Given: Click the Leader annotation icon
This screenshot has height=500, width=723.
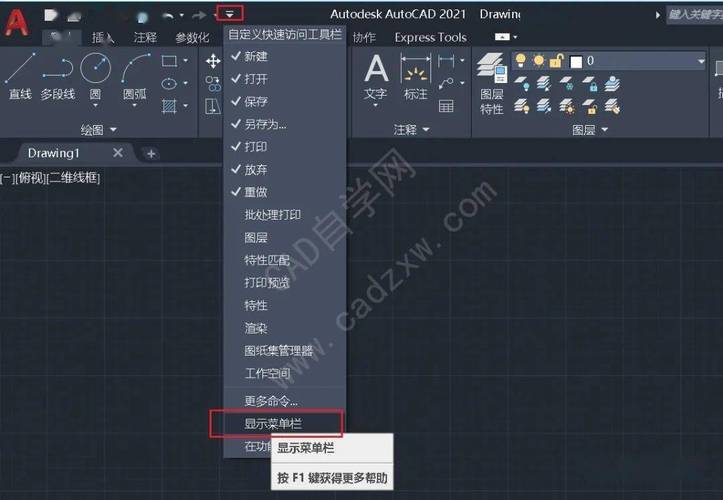Looking at the screenshot, I should point(446,83).
